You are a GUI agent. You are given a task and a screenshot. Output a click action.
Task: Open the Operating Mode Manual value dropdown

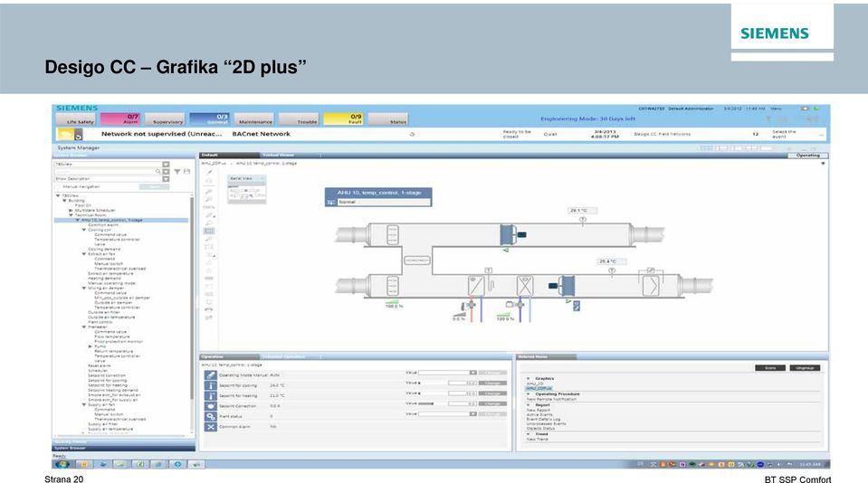point(472,373)
